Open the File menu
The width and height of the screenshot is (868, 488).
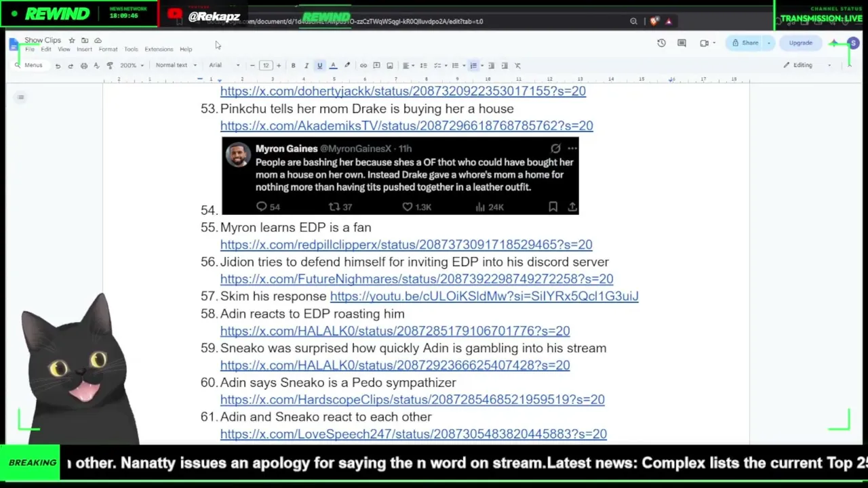tap(30, 49)
